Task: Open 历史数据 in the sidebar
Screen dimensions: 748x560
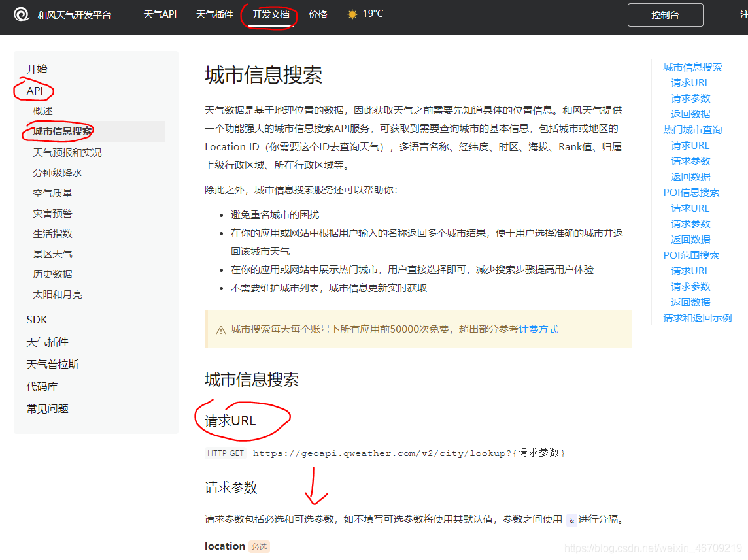Action: click(52, 274)
